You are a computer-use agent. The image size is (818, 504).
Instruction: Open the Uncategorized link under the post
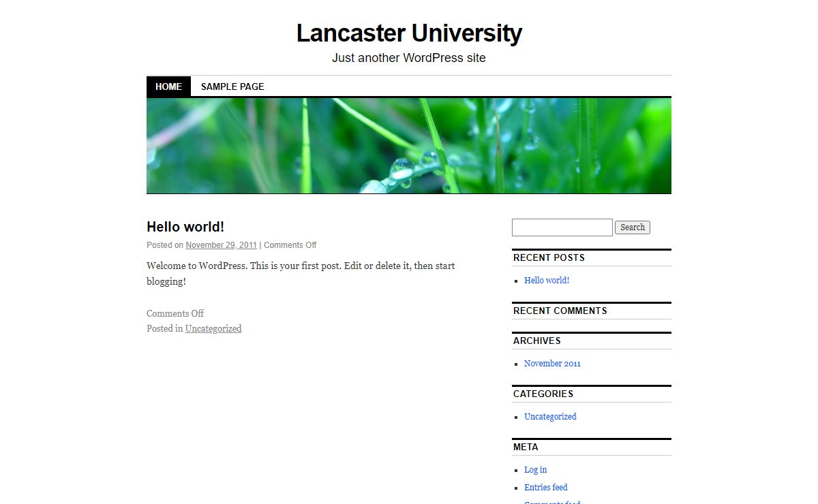click(x=213, y=328)
